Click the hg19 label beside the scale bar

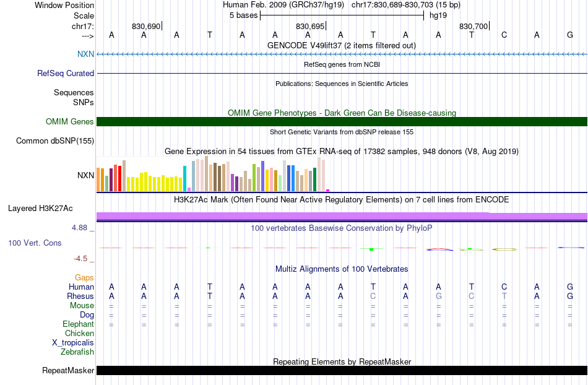pos(438,15)
